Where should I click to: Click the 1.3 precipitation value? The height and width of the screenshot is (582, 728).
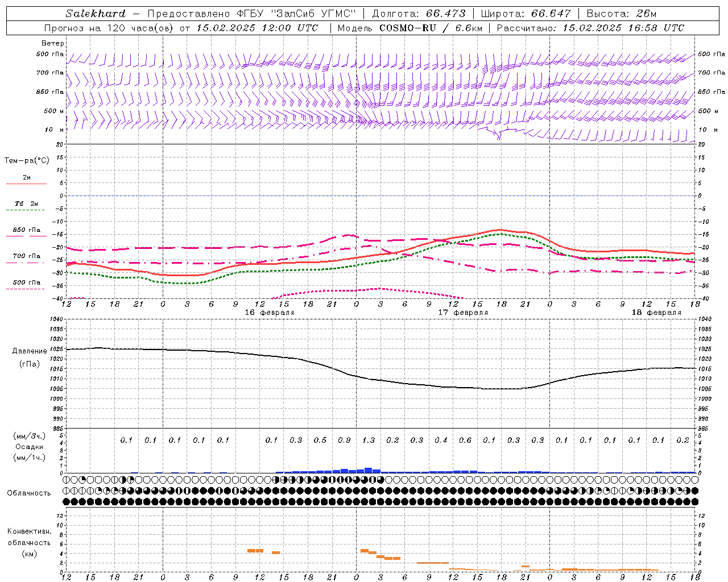point(369,440)
